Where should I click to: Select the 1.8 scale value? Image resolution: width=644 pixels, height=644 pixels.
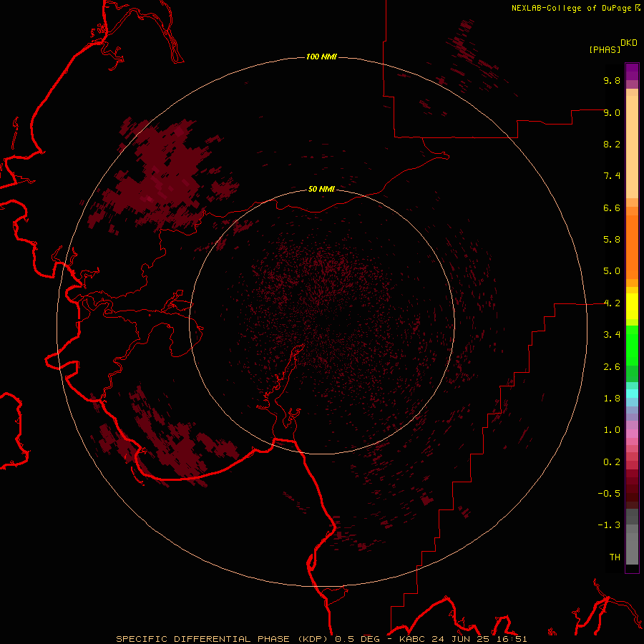click(x=612, y=399)
